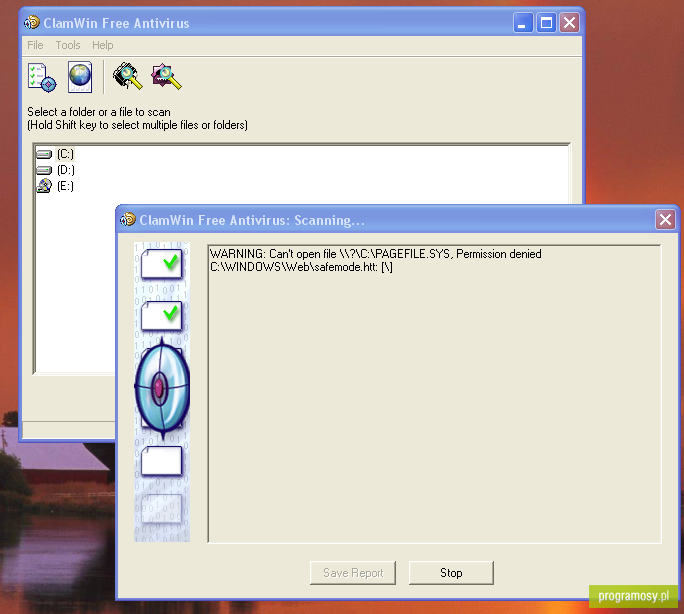Click the Internet update globe icon

(x=80, y=77)
